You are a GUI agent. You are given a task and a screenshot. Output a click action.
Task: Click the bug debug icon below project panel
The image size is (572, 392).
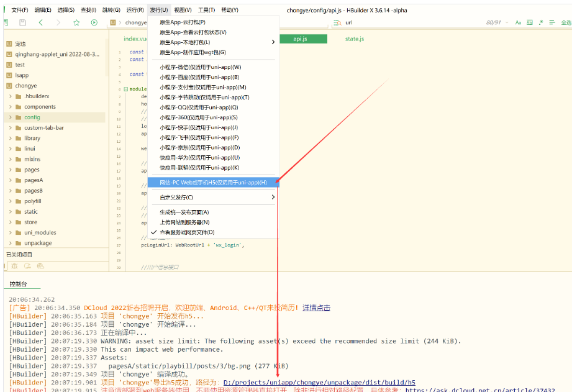point(14,266)
